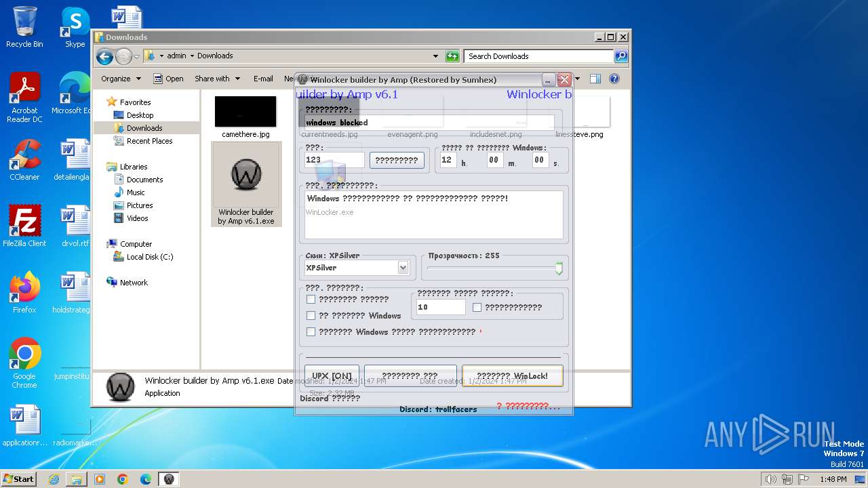Switch to Winlocker builder taskbar item
The width and height of the screenshot is (868, 488).
coord(169,479)
